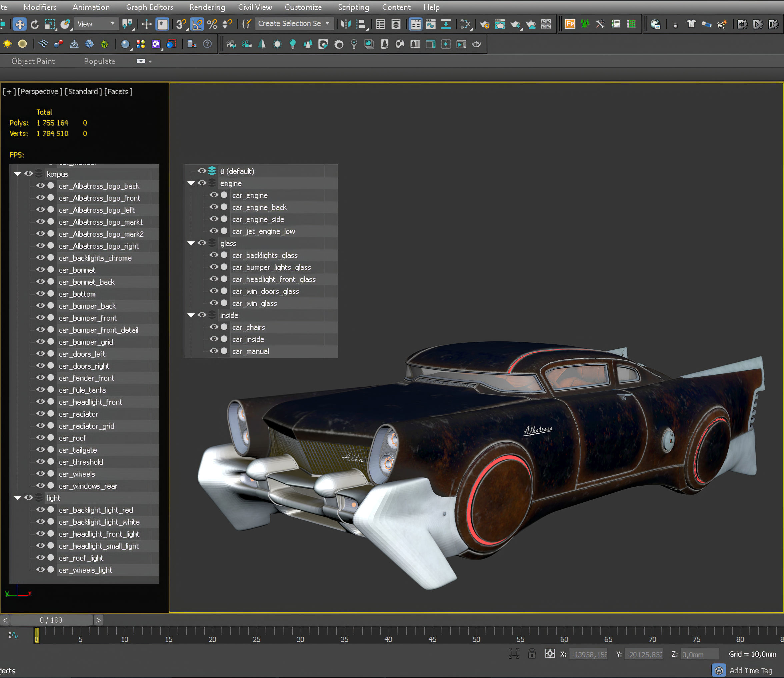Hide car_wheels with its eye icon
This screenshot has height=678, width=784.
tap(40, 474)
